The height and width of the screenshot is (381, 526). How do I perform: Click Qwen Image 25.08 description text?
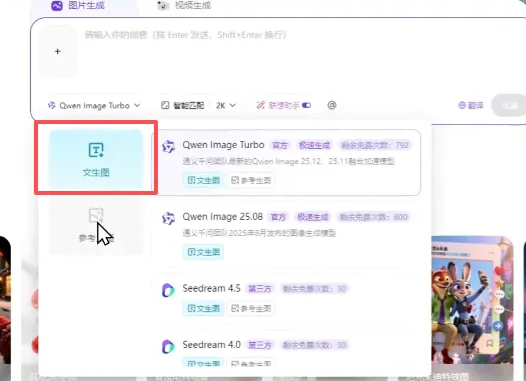259,233
